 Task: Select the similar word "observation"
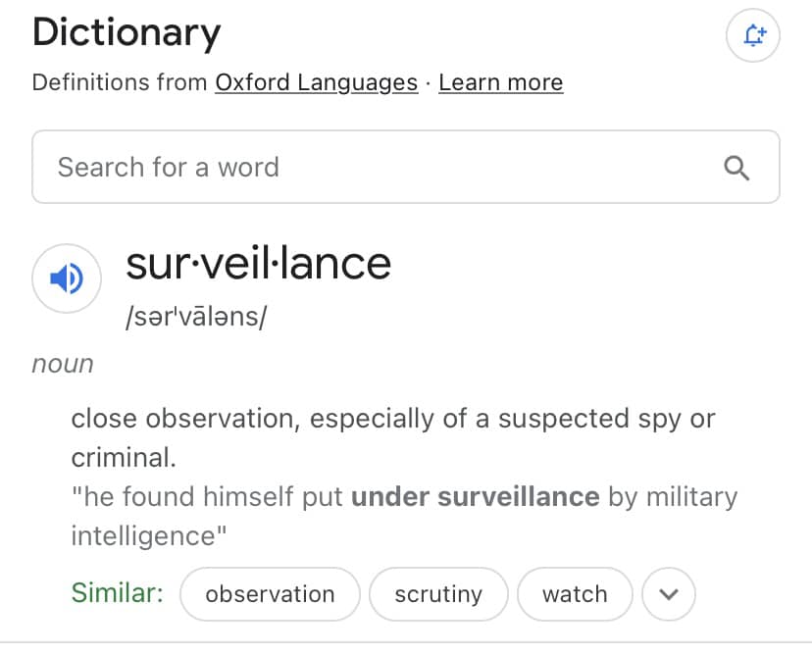click(270, 594)
